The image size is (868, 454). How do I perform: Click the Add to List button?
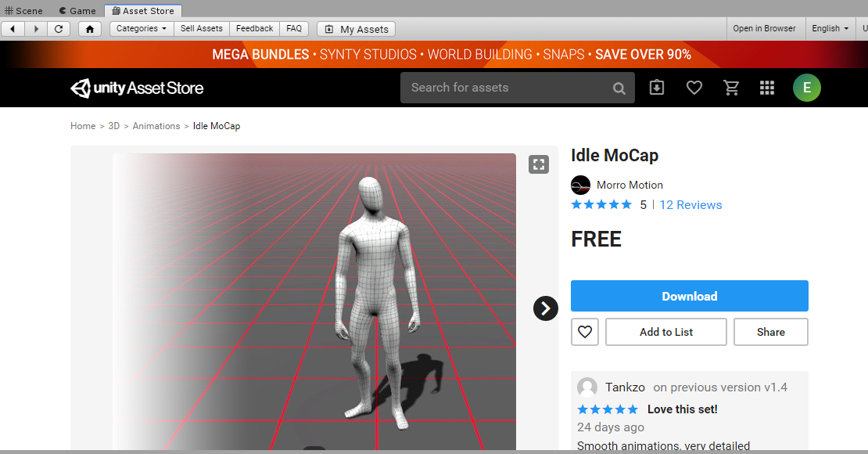(666, 332)
